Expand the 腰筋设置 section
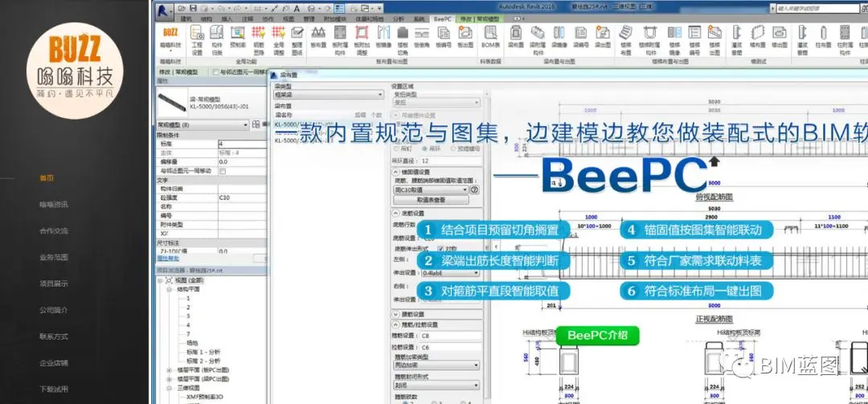 (395, 314)
